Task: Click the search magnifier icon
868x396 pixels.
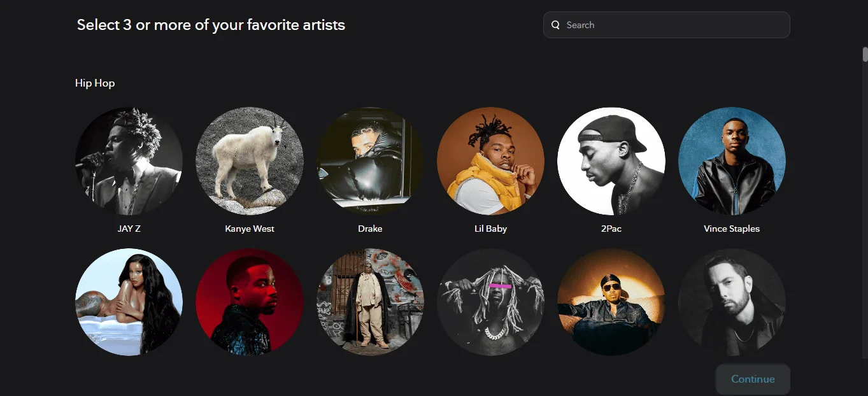Action: point(555,25)
